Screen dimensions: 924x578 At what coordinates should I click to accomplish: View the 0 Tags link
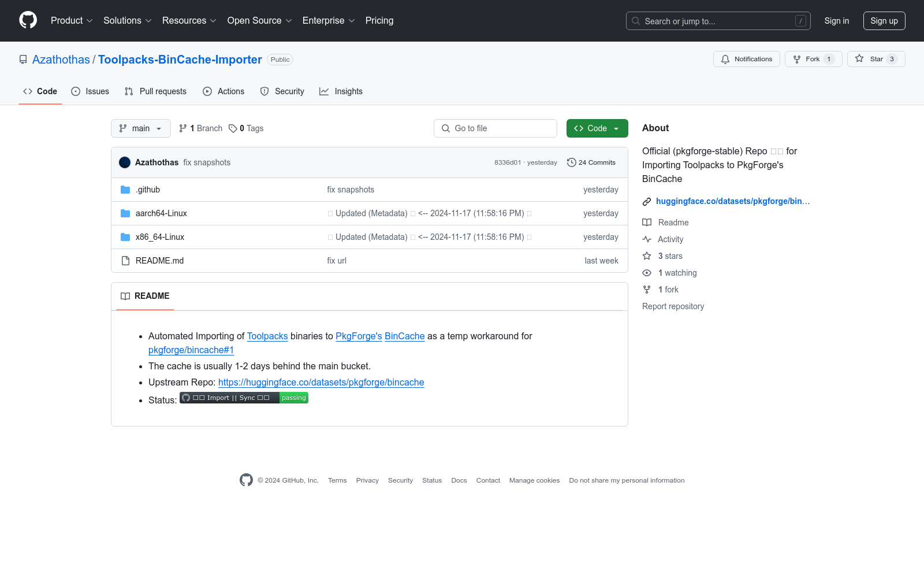(x=246, y=128)
